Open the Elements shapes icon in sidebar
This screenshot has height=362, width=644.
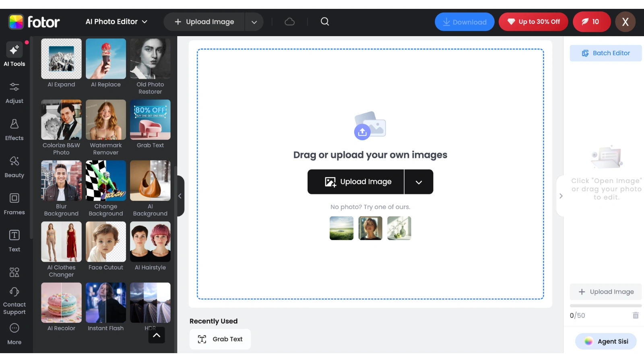[14, 272]
